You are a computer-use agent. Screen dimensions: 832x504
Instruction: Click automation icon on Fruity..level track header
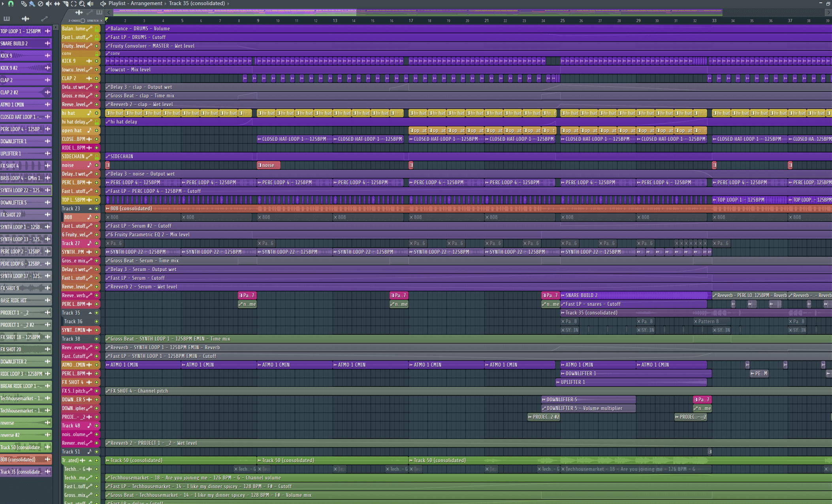click(89, 46)
